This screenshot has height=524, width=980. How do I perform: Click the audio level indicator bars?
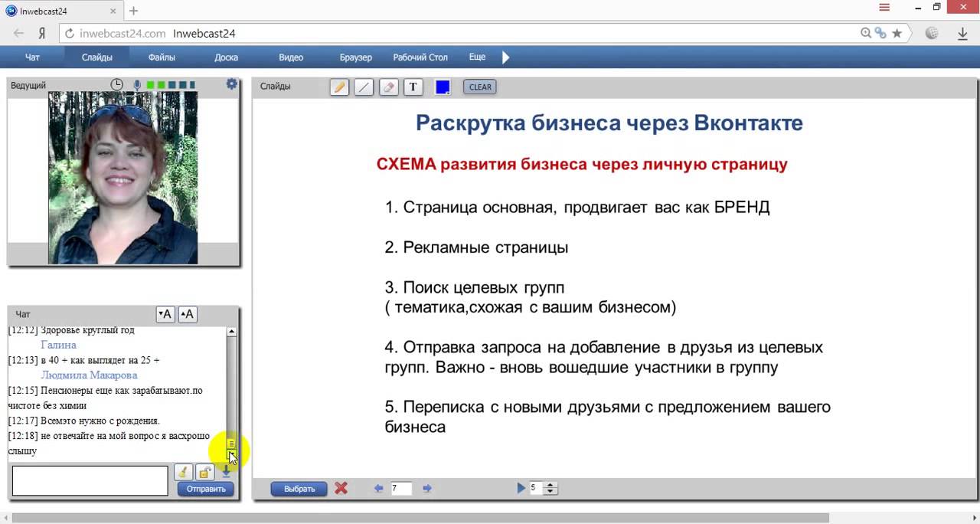pos(171,85)
